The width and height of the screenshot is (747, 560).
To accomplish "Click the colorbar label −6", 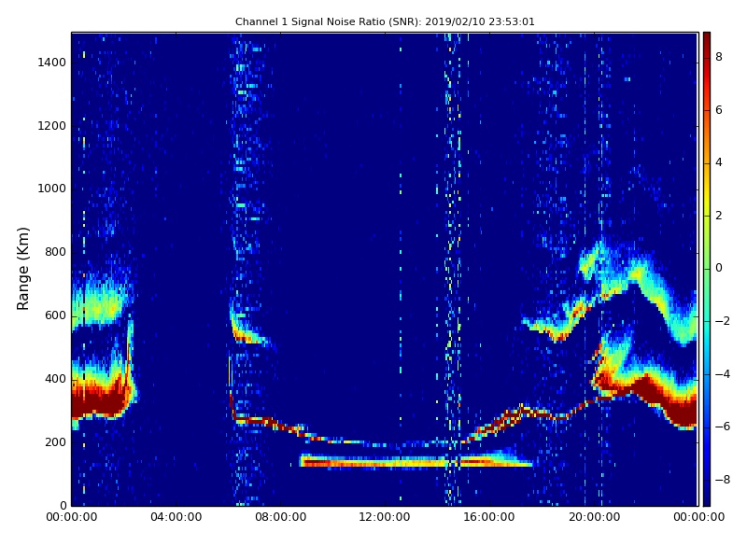I will point(723,427).
